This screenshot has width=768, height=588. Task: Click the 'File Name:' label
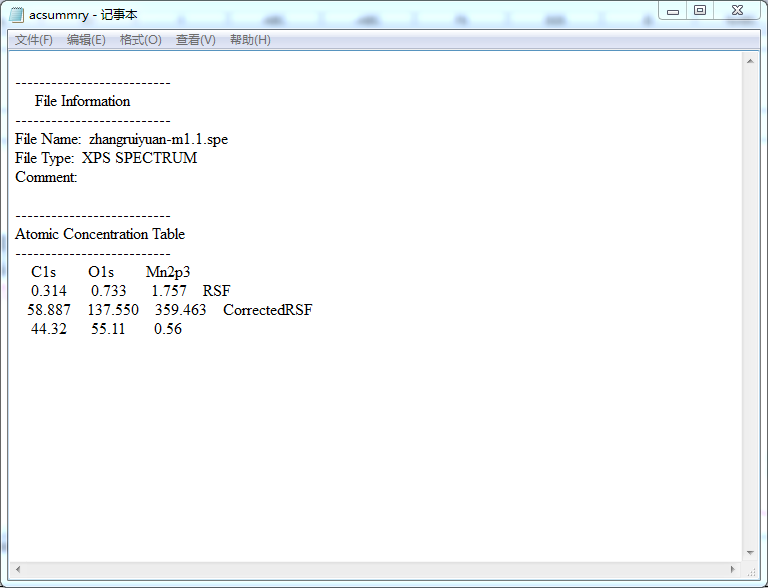tap(48, 139)
